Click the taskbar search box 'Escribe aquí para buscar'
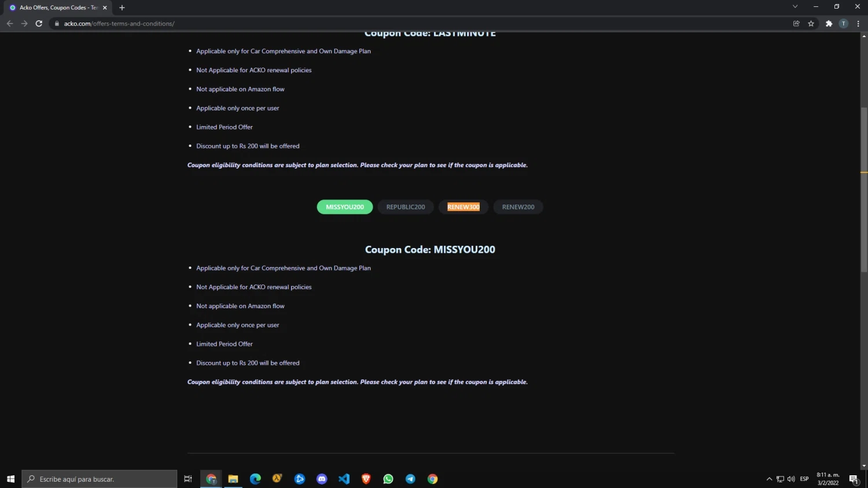The width and height of the screenshot is (868, 488). click(x=100, y=479)
